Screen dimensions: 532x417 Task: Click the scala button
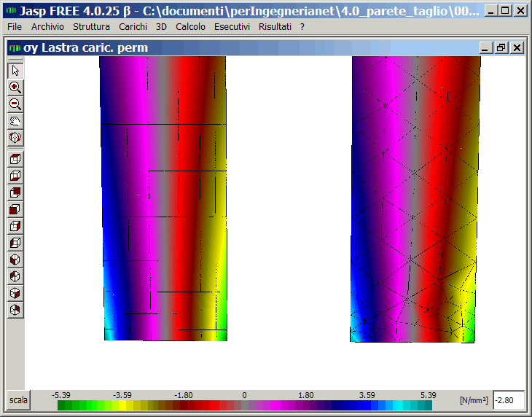pyautogui.click(x=18, y=400)
